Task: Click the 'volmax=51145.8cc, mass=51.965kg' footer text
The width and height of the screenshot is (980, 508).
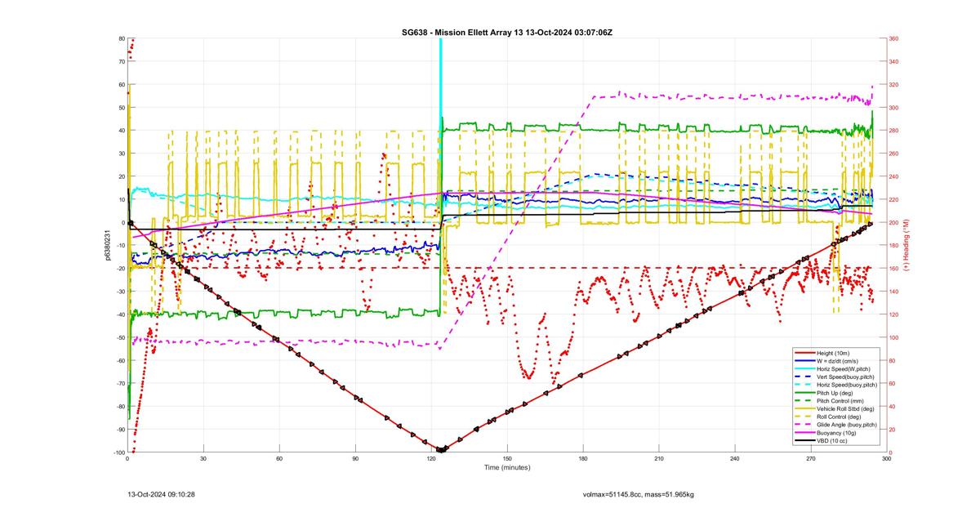Action: point(638,494)
